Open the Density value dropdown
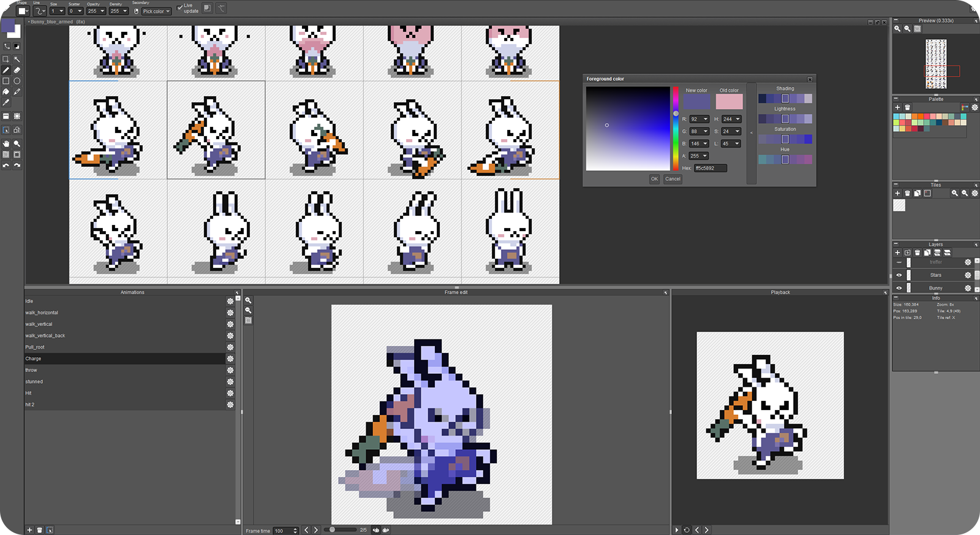 click(x=118, y=11)
